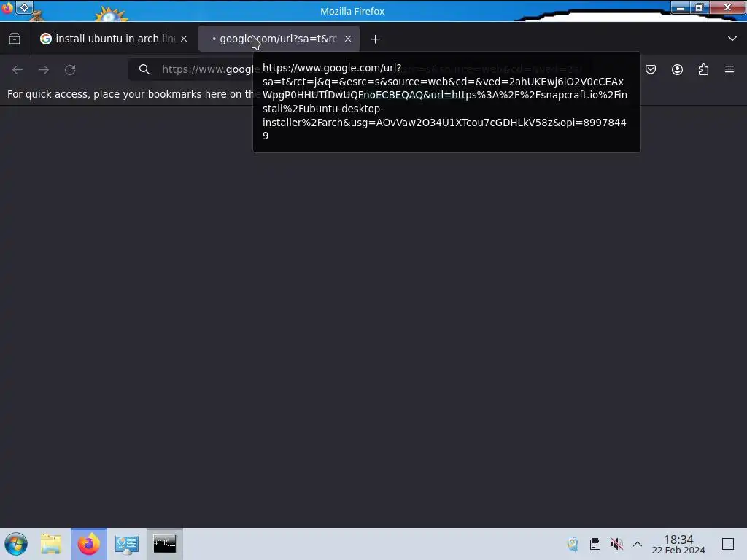Click the Firefox taskbar icon
The height and width of the screenshot is (560, 747).
(x=89, y=544)
